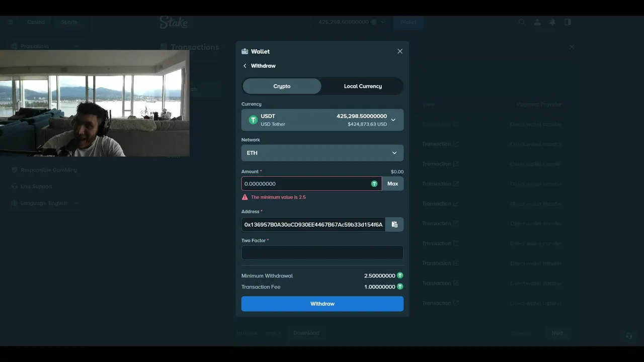644x362 pixels.
Task: Click the red warning icon under Amount
Action: pyautogui.click(x=245, y=197)
